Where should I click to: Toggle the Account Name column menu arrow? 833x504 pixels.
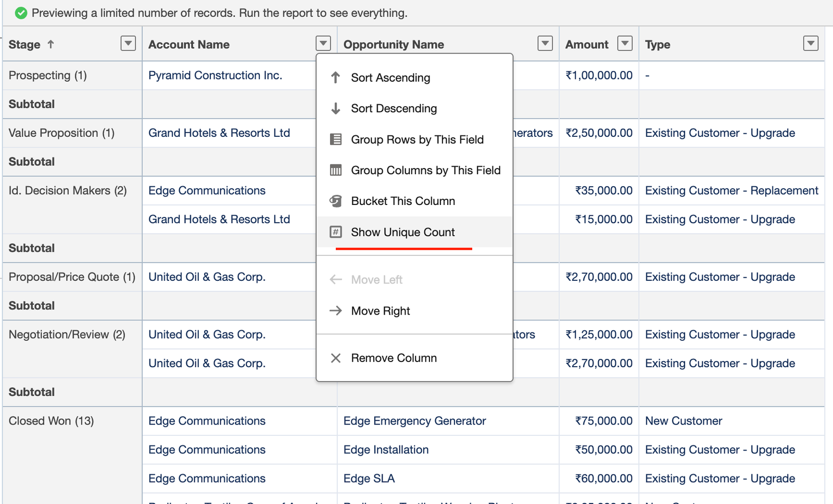323,43
